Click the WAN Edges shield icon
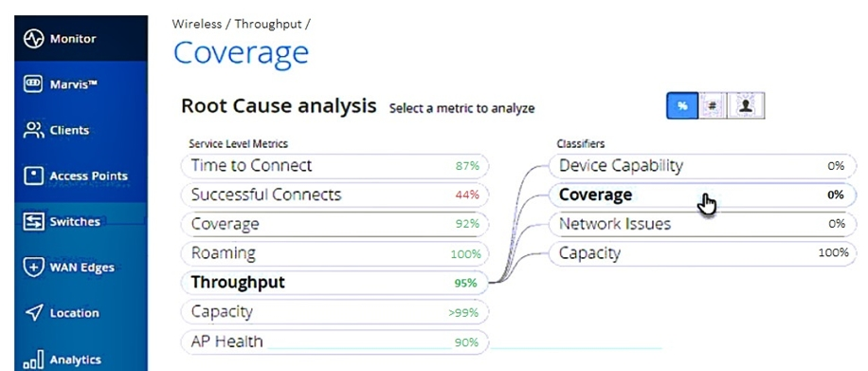The height and width of the screenshot is (371, 868). (x=33, y=268)
